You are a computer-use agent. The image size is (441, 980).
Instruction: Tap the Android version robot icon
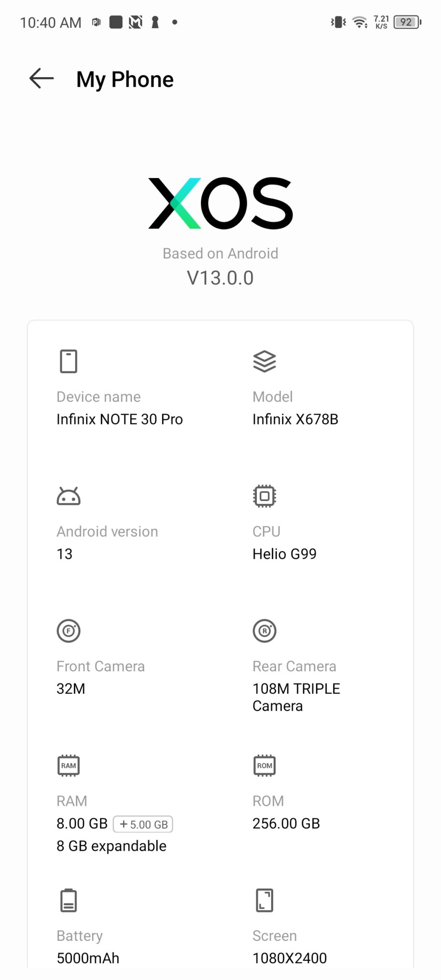point(68,496)
